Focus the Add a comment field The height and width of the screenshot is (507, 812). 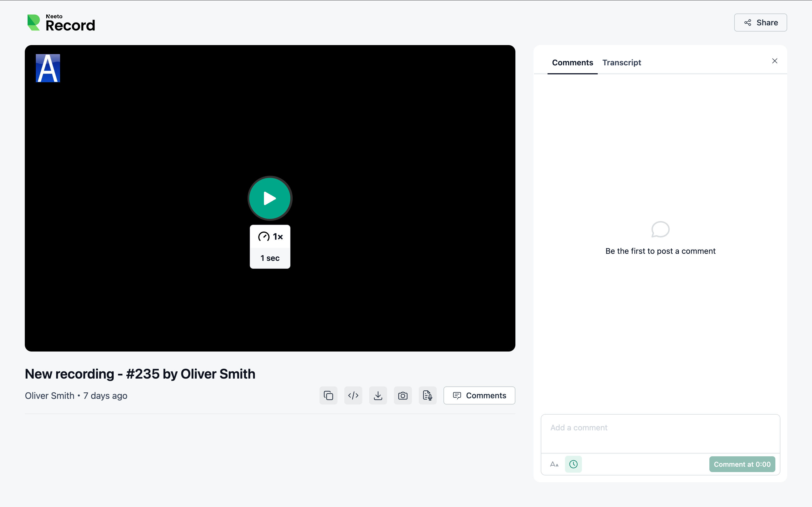[660, 433]
